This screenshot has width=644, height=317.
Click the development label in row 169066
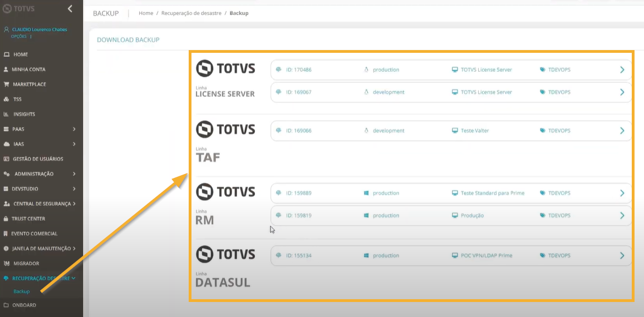[389, 131]
